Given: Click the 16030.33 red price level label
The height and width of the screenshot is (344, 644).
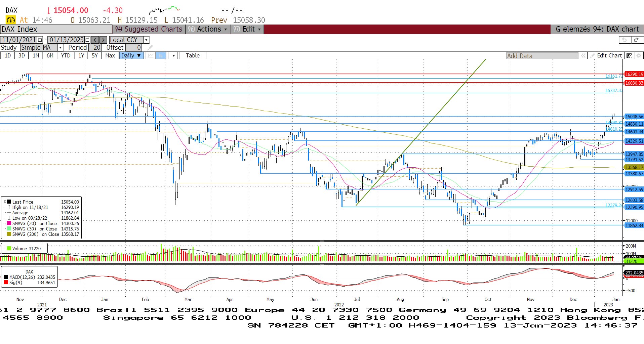Looking at the screenshot, I should 634,83.
